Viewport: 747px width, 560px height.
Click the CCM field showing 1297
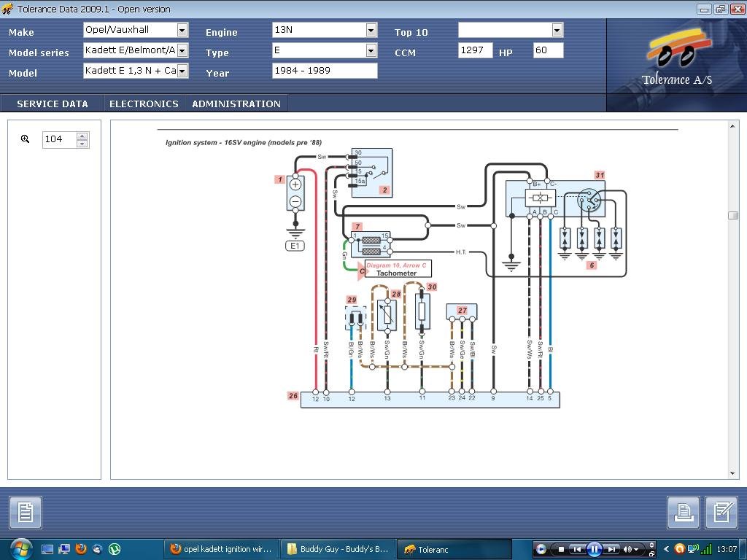click(x=476, y=50)
